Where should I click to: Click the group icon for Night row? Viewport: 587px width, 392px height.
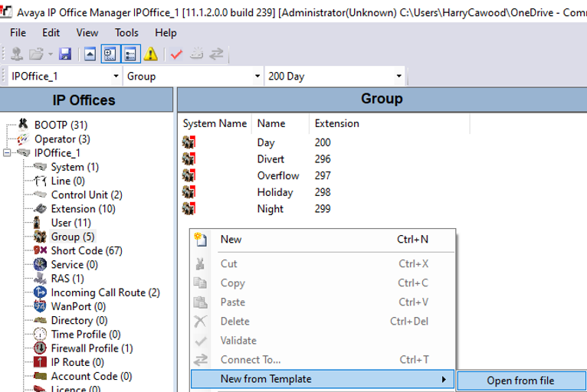(189, 209)
